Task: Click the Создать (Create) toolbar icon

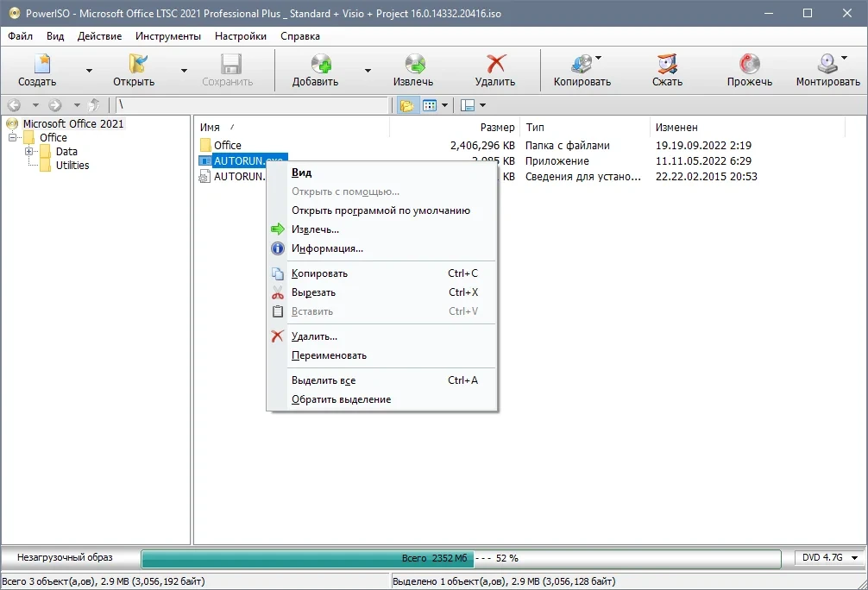Action: click(x=42, y=64)
